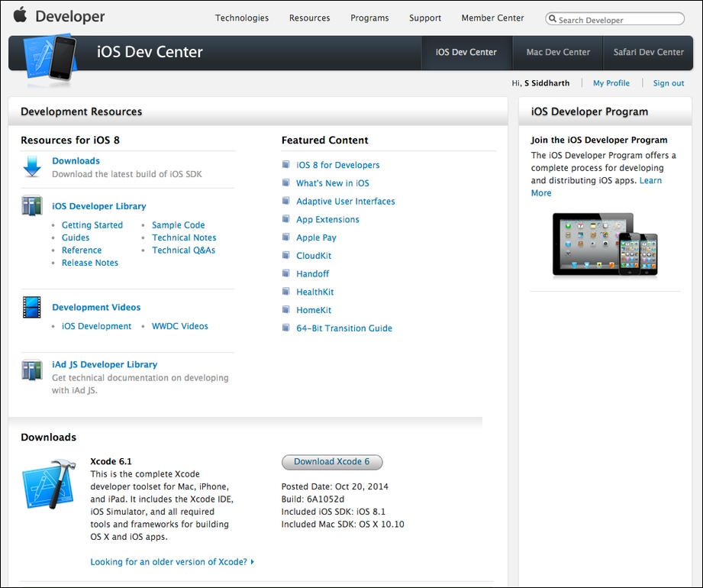The height and width of the screenshot is (588, 703).
Task: Open the Downloads link under Resources for iOS 8
Action: coord(76,160)
